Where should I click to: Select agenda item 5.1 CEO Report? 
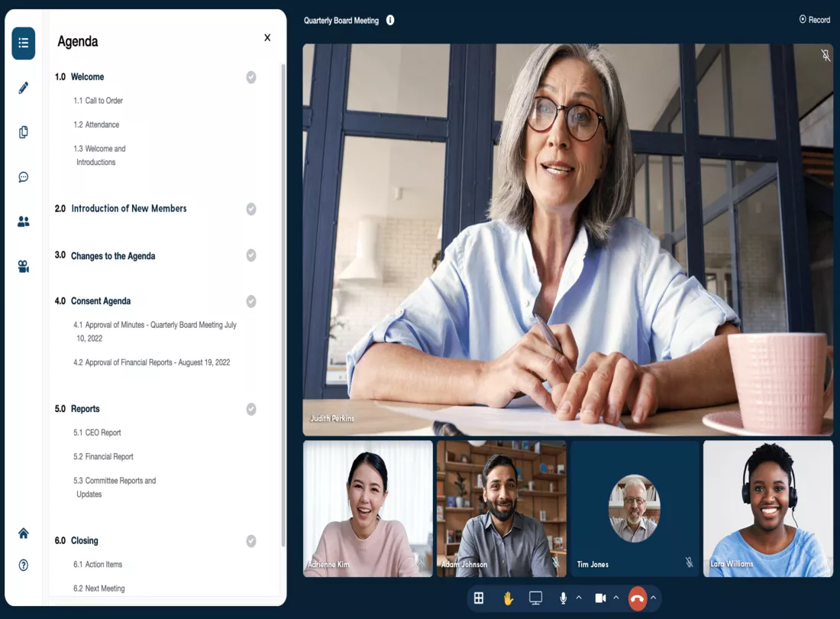click(97, 433)
